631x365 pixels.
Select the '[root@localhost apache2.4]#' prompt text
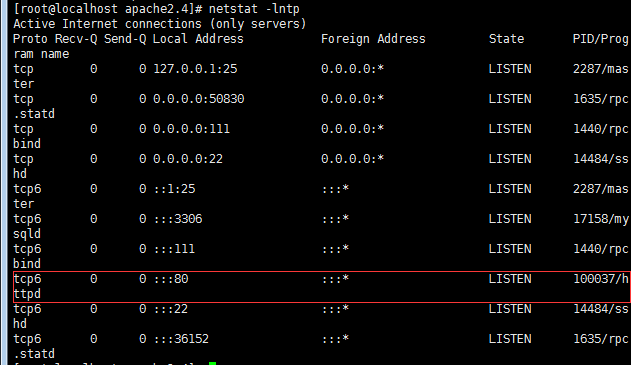108,8
